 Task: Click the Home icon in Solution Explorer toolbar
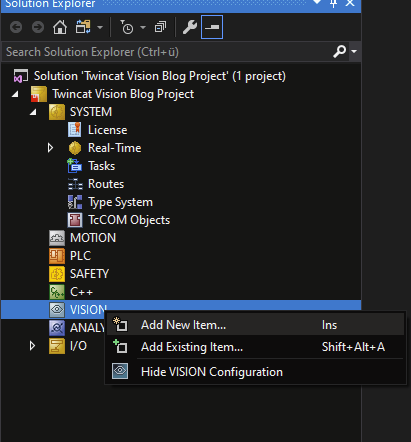point(60,27)
